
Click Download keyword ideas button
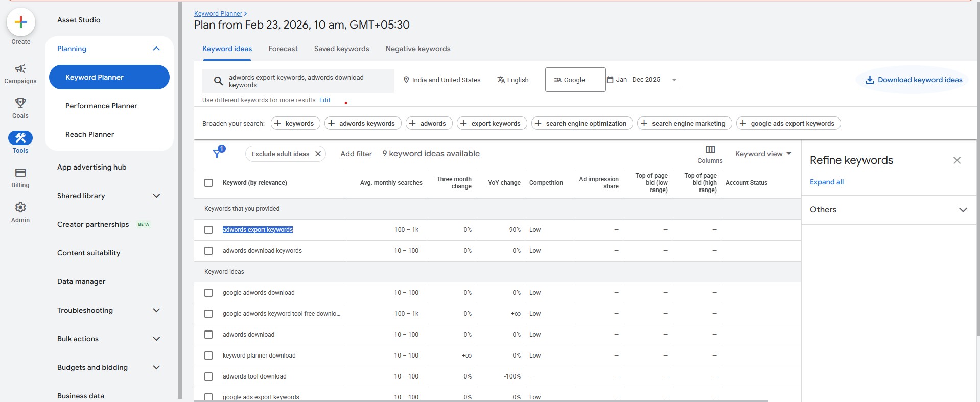coord(913,80)
